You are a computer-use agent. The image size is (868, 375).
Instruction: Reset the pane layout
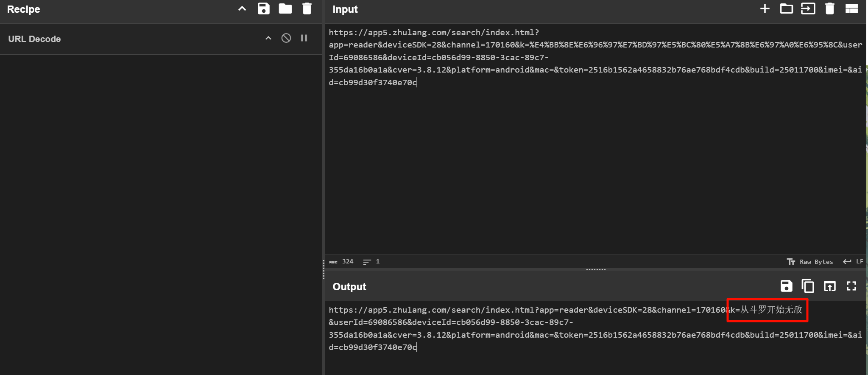[x=851, y=9]
